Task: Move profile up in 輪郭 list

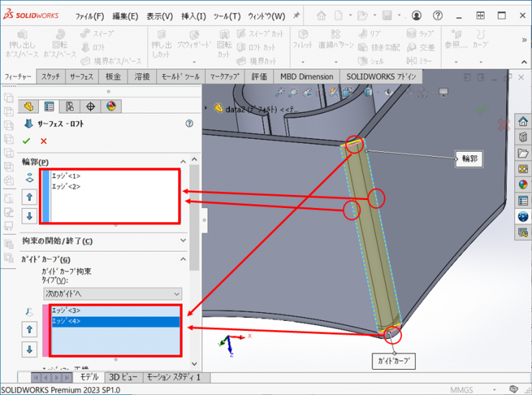Action: pyautogui.click(x=29, y=197)
